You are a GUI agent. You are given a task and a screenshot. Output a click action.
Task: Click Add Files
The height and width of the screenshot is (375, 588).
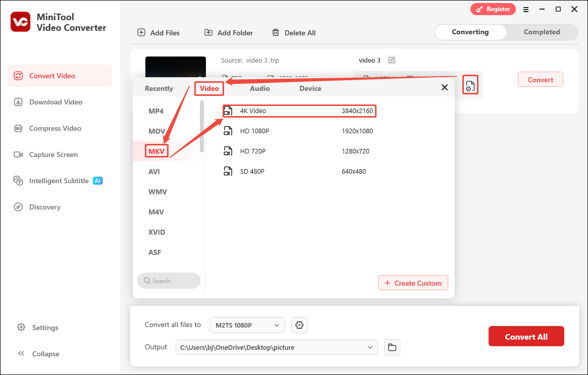click(158, 33)
